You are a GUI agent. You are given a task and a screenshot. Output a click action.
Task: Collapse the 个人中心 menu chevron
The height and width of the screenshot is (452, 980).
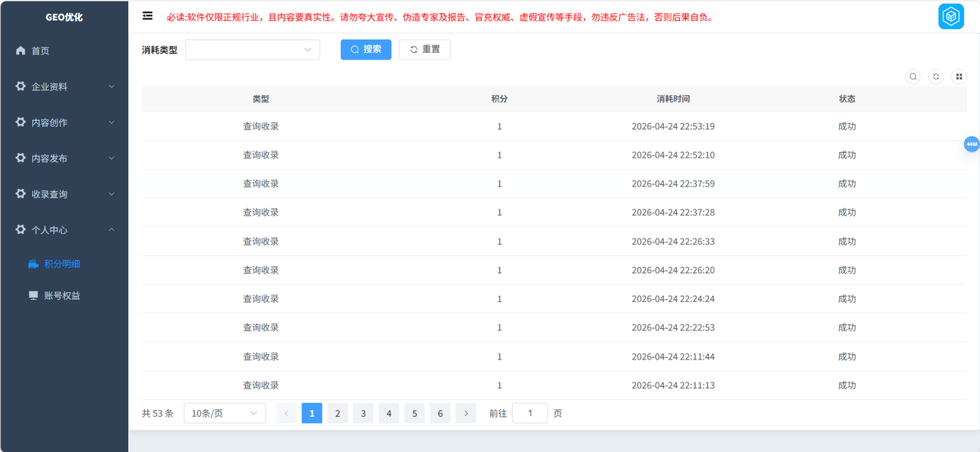[112, 229]
